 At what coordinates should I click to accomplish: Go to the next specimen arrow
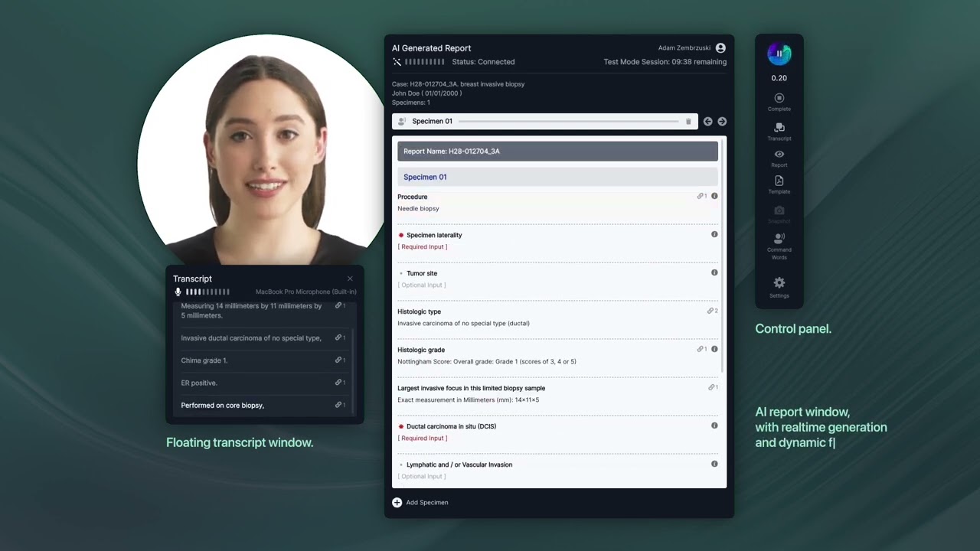(x=722, y=121)
